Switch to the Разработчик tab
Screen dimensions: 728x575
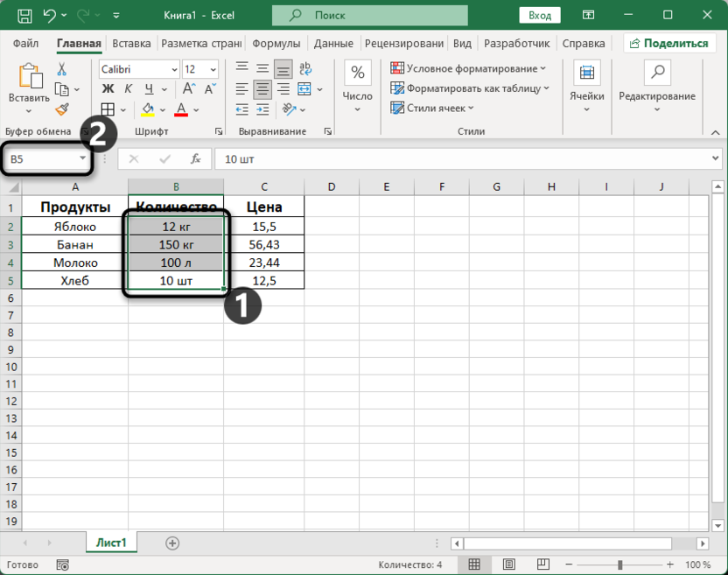point(517,44)
